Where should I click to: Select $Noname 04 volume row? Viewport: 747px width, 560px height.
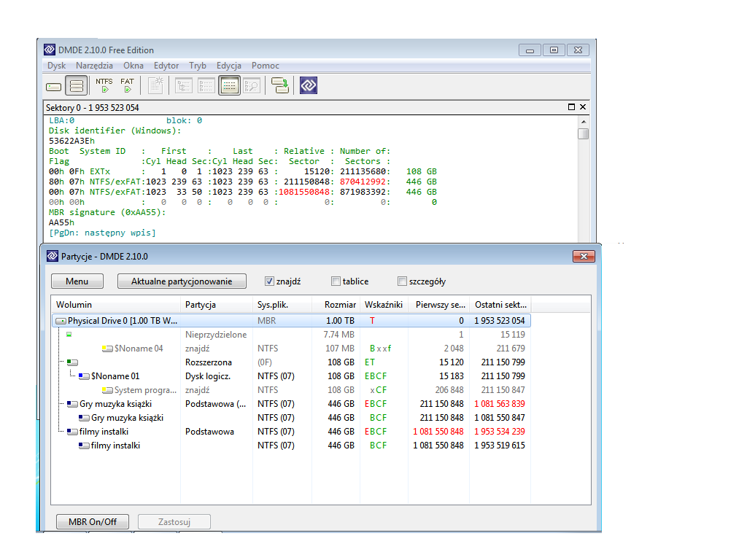click(x=291, y=349)
